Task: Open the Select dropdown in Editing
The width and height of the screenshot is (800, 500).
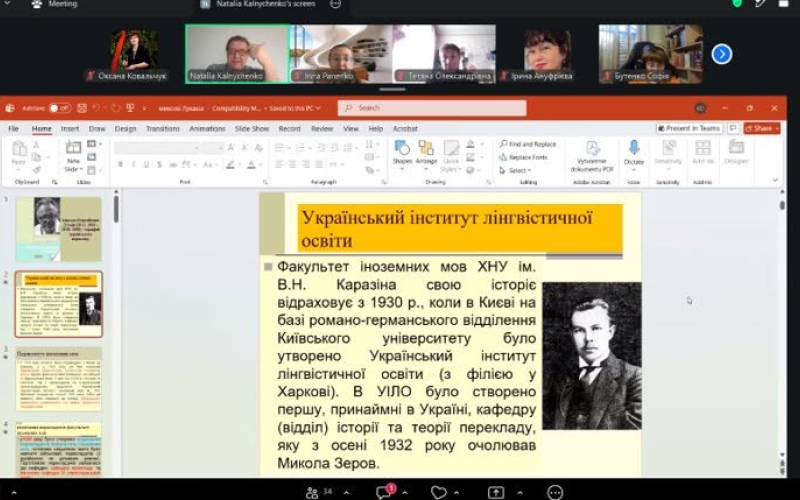Action: pos(515,170)
